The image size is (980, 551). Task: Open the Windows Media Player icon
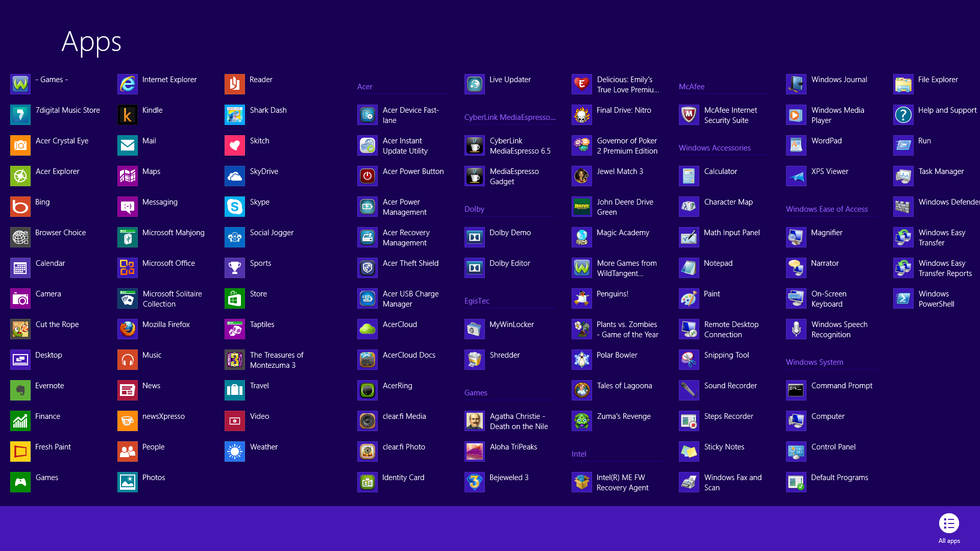pyautogui.click(x=796, y=115)
